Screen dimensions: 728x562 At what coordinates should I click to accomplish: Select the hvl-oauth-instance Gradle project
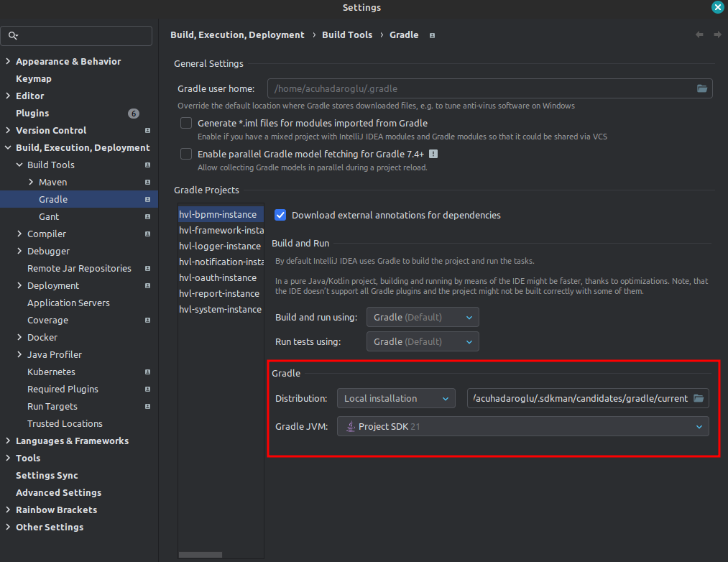(x=218, y=278)
